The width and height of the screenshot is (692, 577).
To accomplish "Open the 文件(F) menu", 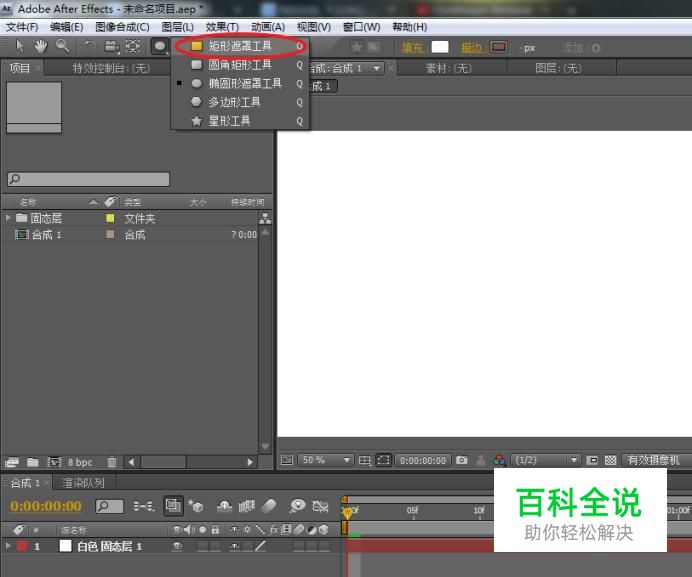I will [22, 27].
